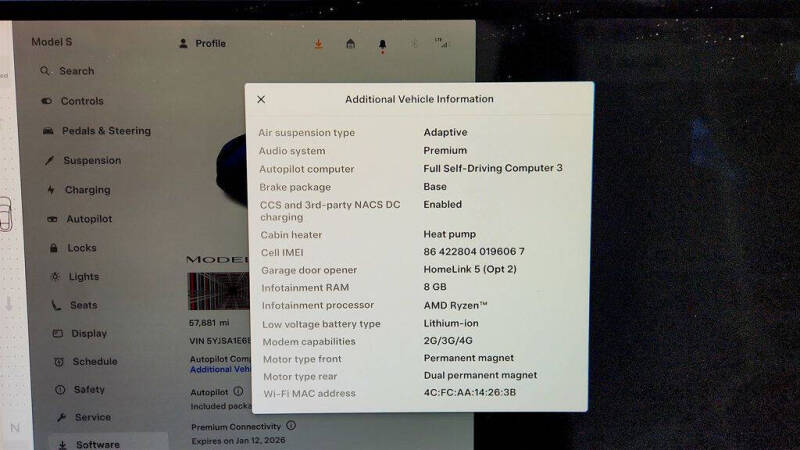
Task: Click the car icon beside Pedals & Steering
Action: tap(48, 131)
